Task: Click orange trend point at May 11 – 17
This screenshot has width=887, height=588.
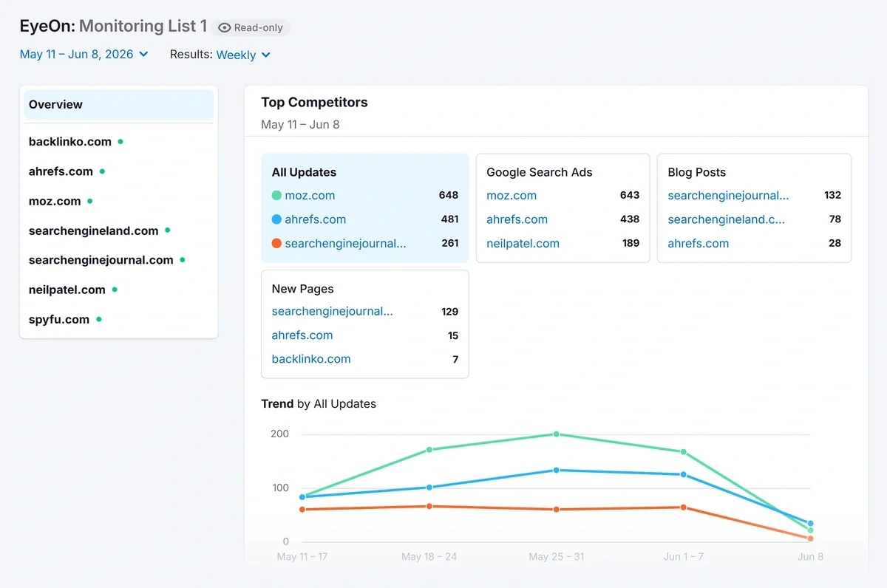Action: point(302,509)
